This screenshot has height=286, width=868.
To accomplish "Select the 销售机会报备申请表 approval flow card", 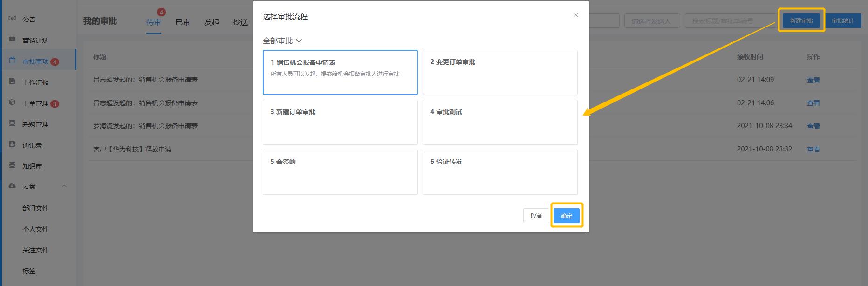I will point(340,72).
